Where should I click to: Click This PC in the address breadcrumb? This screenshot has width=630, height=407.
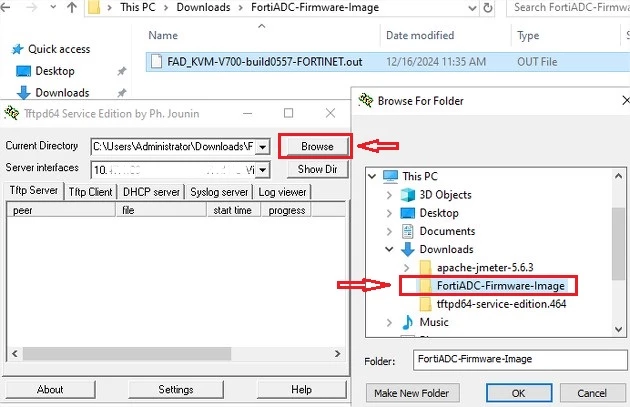point(138,7)
